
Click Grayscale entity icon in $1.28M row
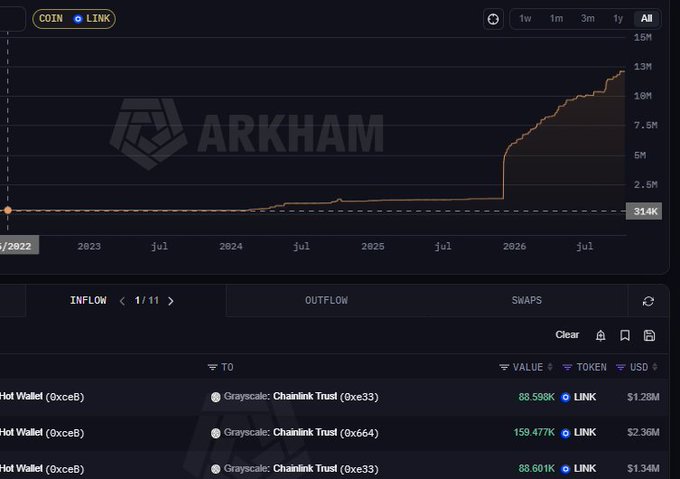[x=216, y=397]
